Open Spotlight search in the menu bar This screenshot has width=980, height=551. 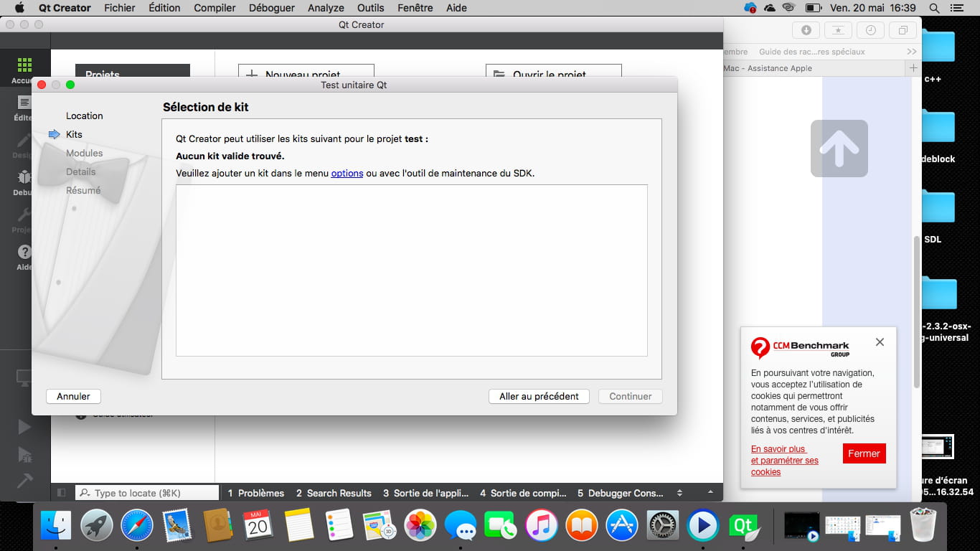pyautogui.click(x=934, y=8)
